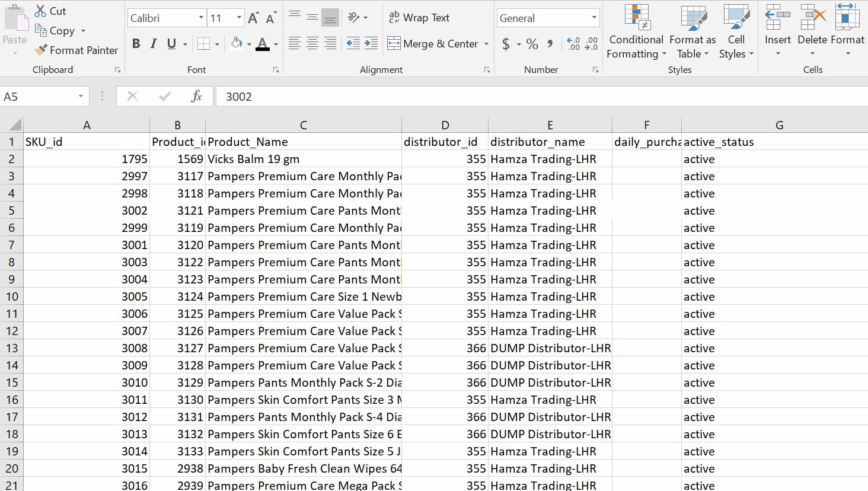Click Delete cells icon
This screenshot has height=491, width=868.
click(x=812, y=17)
